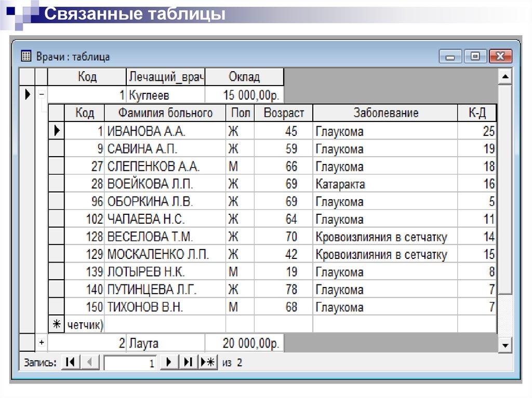Select the row selector for ИВАНОВА А.А.
Screen dimensions: 532x398
[56, 131]
